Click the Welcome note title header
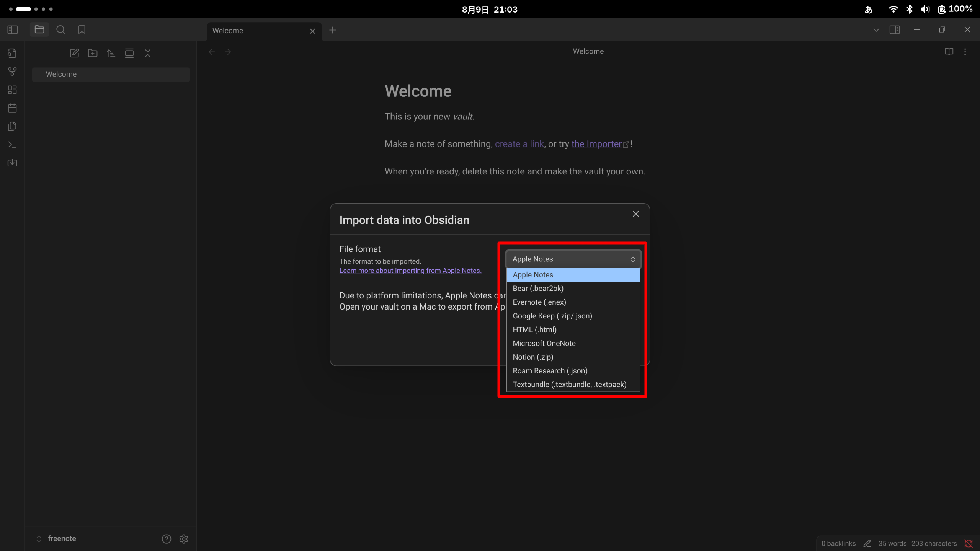Image resolution: width=980 pixels, height=551 pixels. point(588,51)
